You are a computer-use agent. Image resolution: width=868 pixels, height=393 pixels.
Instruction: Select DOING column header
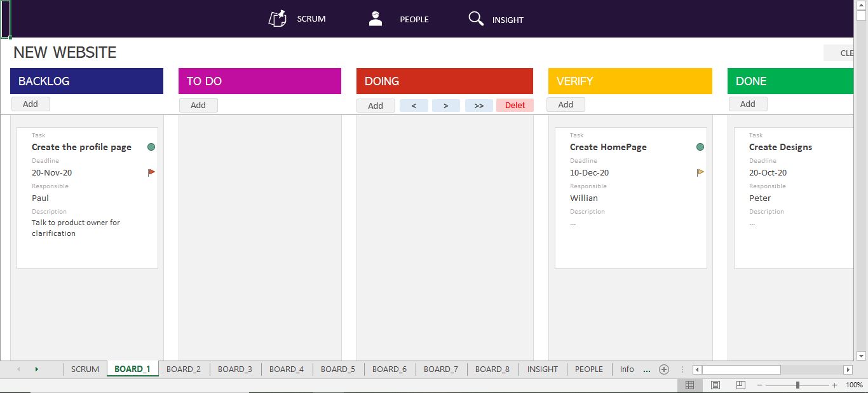click(x=445, y=81)
